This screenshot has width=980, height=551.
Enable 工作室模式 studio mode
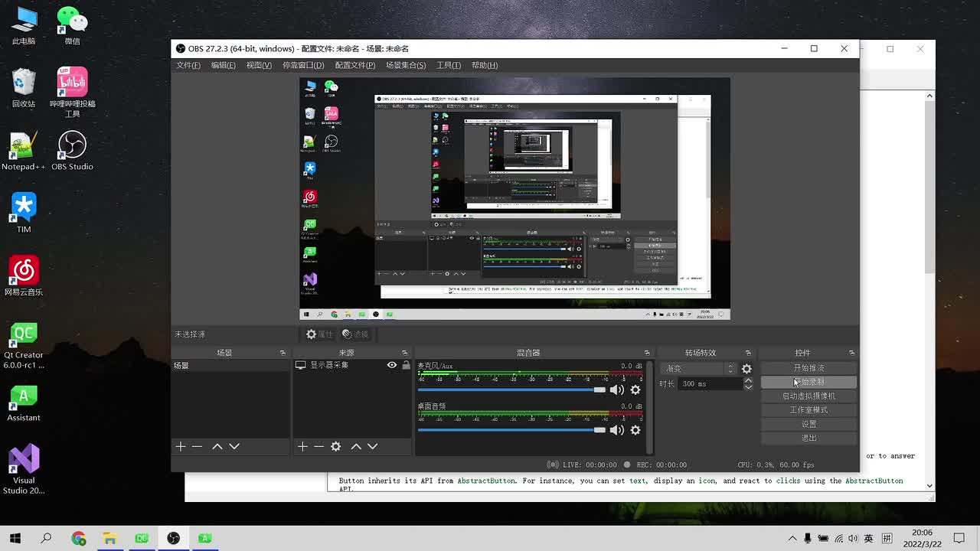pyautogui.click(x=808, y=410)
